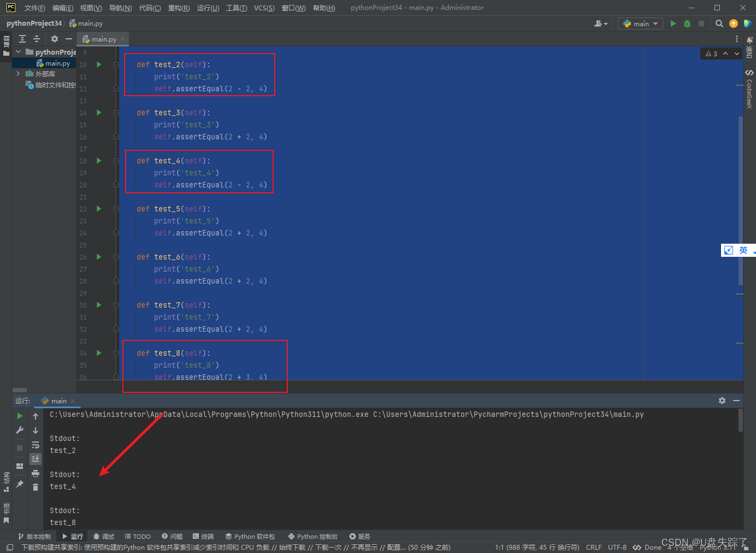This screenshot has height=553, width=756.
Task: Open the 编辑(E) menu
Action: pos(63,8)
